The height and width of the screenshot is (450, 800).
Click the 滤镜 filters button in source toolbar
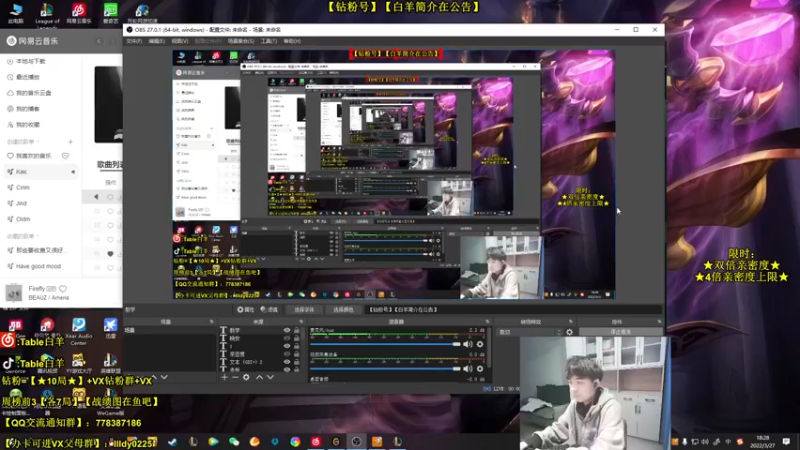(269, 310)
